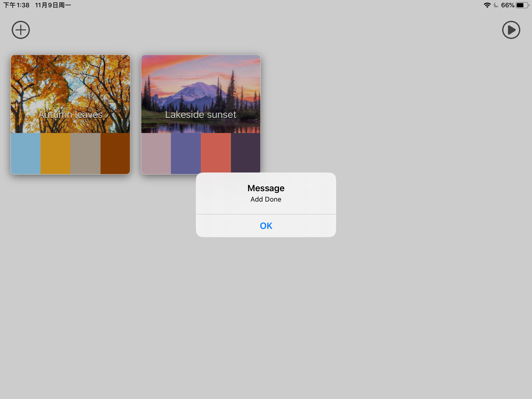The width and height of the screenshot is (532, 399).
Task: Tap the 'Add Done' message text
Action: pyautogui.click(x=266, y=199)
